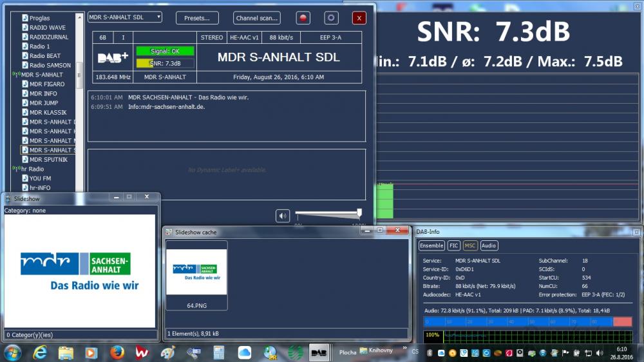Viewport: 644px width, 362px height.
Task: Switch to the MSC tab in DAB-Info
Action: (x=470, y=245)
